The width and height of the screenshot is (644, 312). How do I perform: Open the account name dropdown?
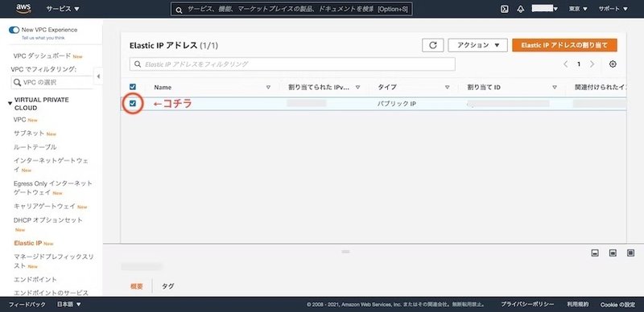(545, 9)
